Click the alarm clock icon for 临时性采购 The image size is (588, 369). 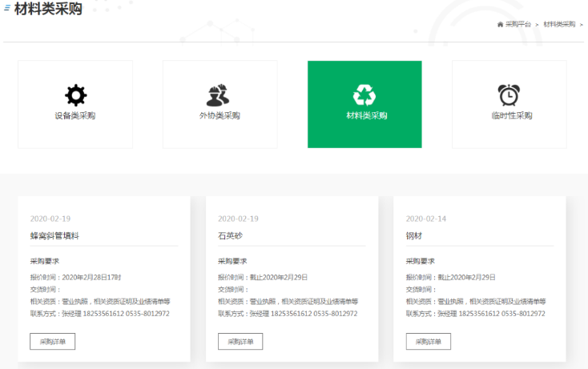pos(509,95)
